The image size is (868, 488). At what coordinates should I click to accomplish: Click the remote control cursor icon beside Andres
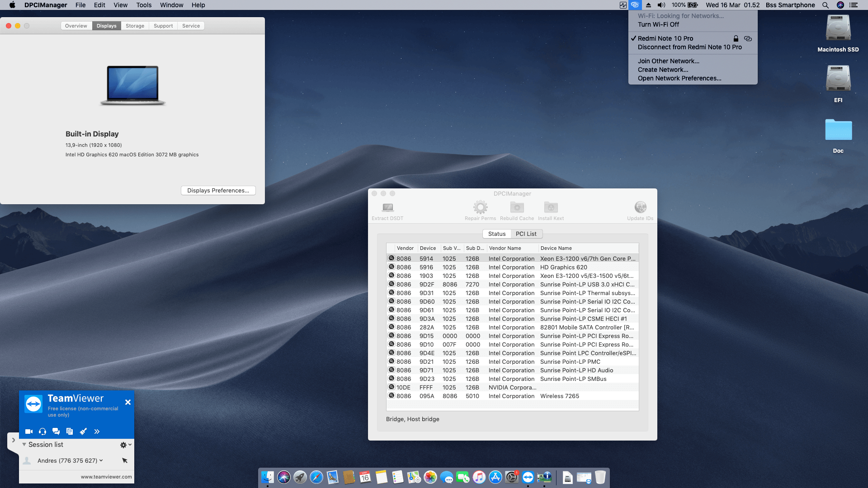[x=125, y=460]
